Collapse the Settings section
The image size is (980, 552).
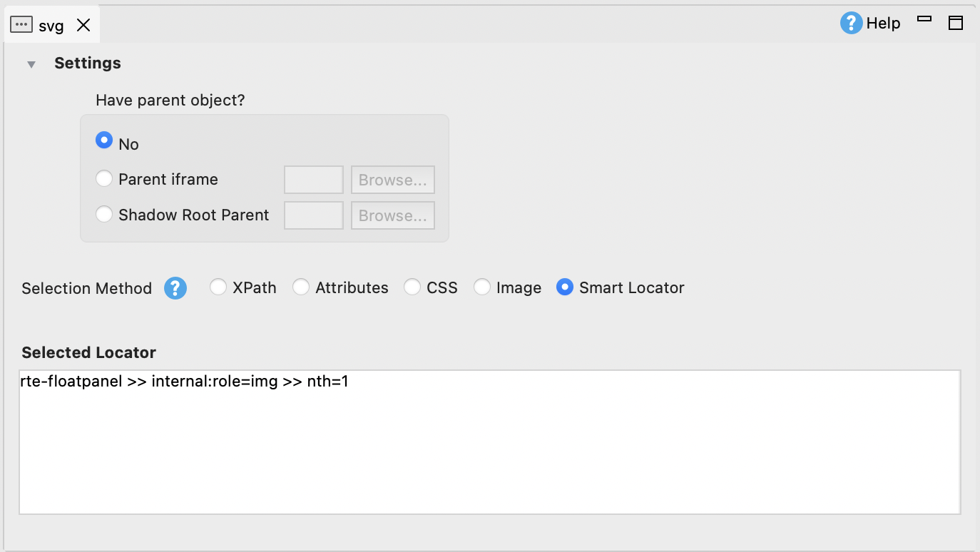31,63
